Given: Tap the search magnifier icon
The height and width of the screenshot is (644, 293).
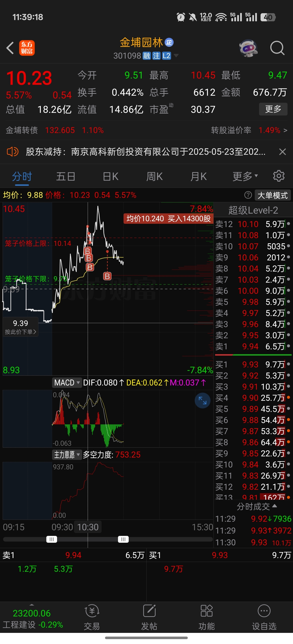Looking at the screenshot, I should [277, 48].
